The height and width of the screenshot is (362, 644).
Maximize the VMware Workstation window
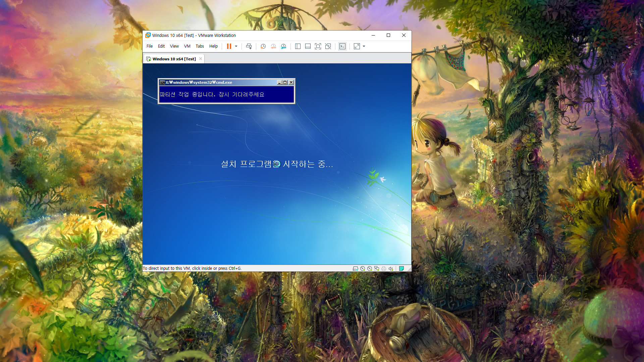(x=388, y=35)
